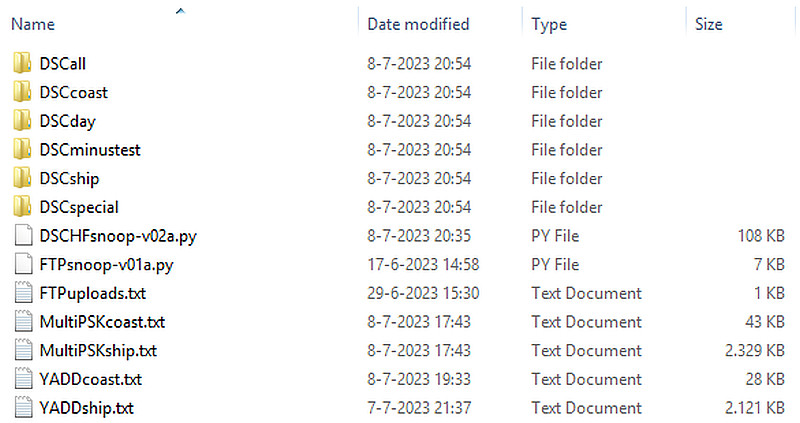Image resolution: width=800 pixels, height=423 pixels.
Task: Sort the list by Size column
Action: tap(709, 24)
